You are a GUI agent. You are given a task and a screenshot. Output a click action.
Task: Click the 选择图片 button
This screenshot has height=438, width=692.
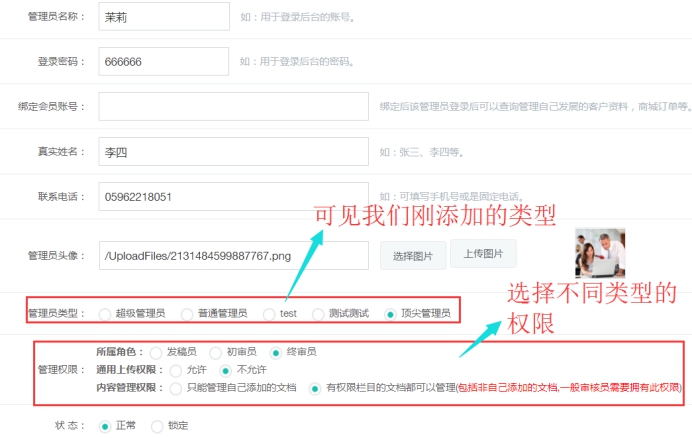coord(413,256)
